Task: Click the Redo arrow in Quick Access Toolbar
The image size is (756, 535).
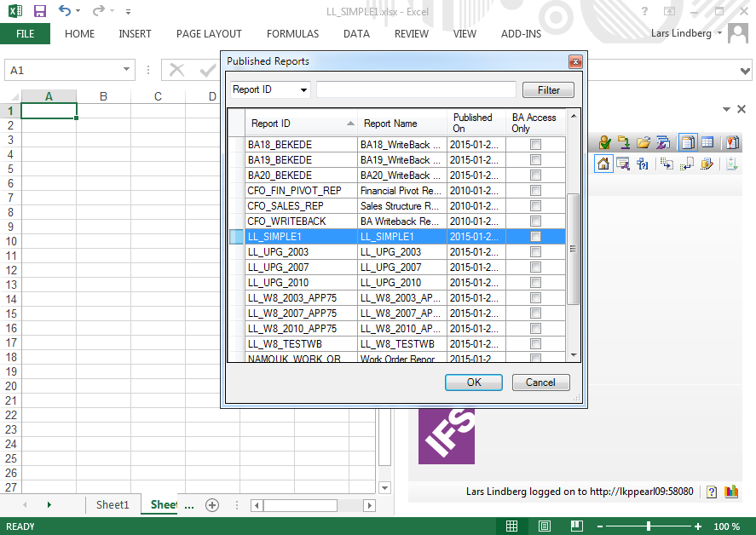Action: click(x=98, y=10)
